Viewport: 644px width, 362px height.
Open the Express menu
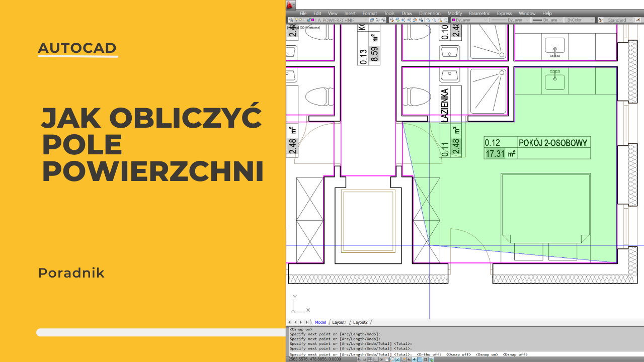504,13
